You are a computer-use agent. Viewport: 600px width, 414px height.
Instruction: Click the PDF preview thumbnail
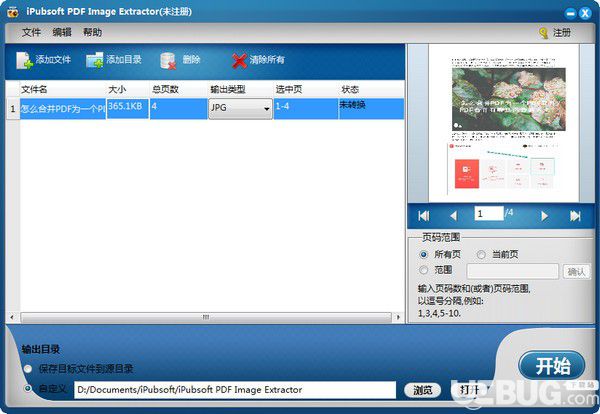pos(504,123)
